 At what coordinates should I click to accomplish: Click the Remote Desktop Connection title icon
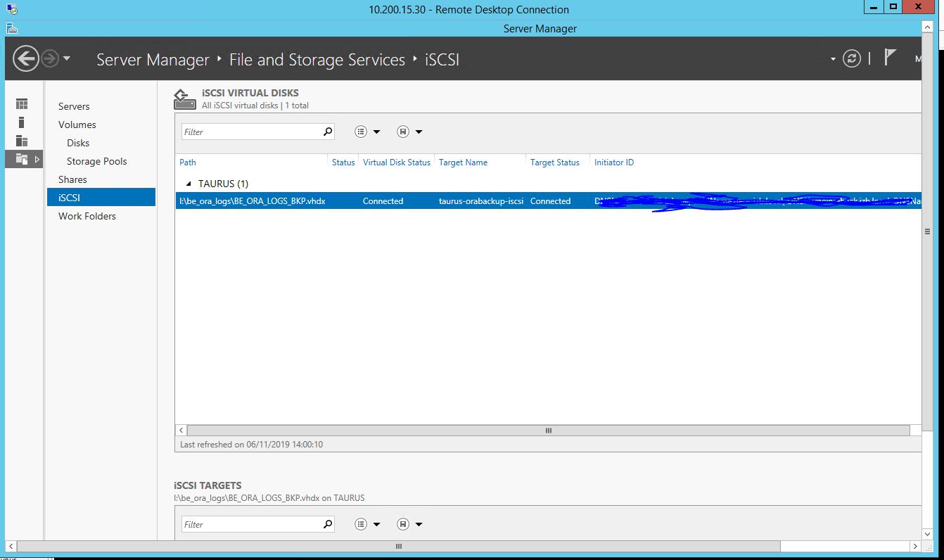[12, 9]
